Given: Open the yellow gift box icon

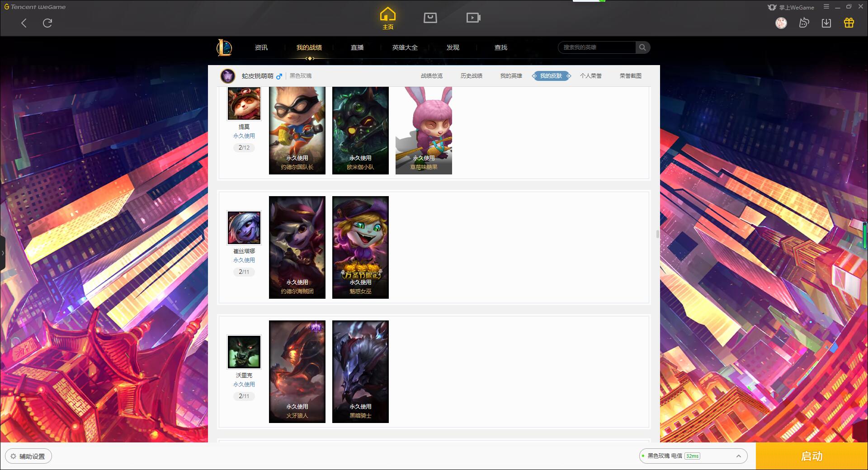Looking at the screenshot, I should 849,23.
